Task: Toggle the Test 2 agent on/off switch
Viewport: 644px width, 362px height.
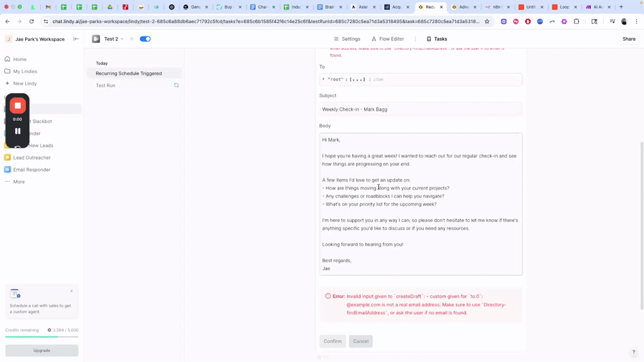Action: pos(145,39)
